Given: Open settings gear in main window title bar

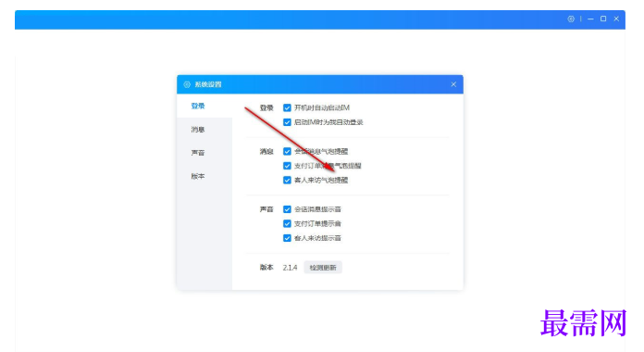Looking at the screenshot, I should pos(571,19).
